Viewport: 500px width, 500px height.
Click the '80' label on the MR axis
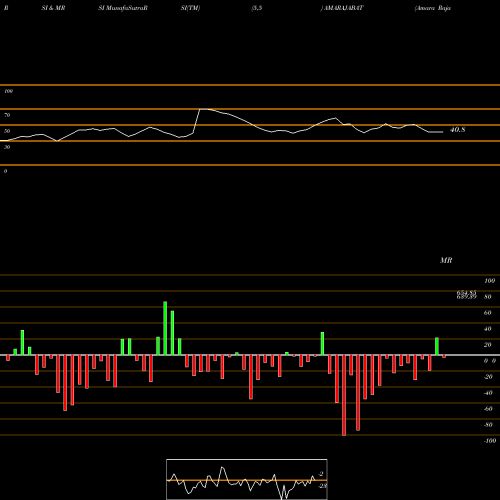(488, 297)
